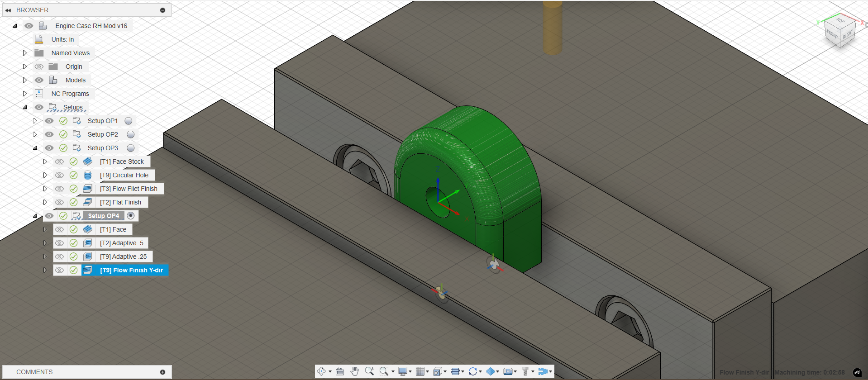Screen dimensions: 868x380
Task: Click the machine display icon
Action: point(508,371)
